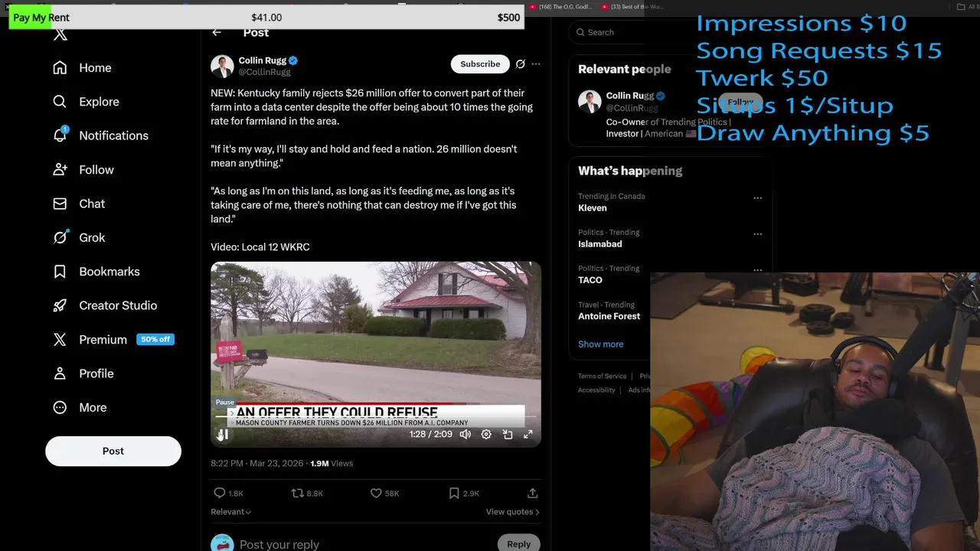Click the bookmarks folder icon in browser bar

click(x=962, y=7)
